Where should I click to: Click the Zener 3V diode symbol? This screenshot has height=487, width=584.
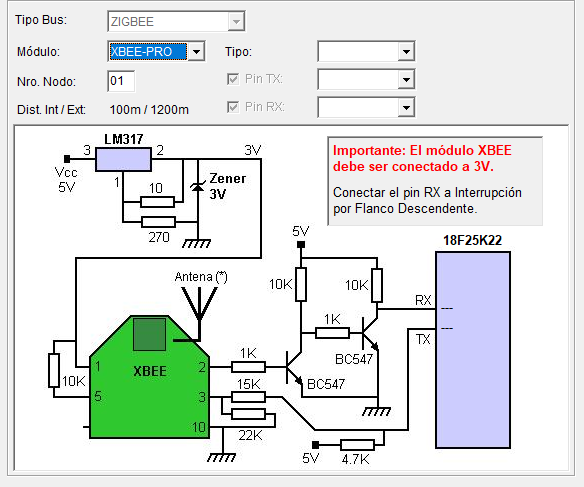(197, 186)
